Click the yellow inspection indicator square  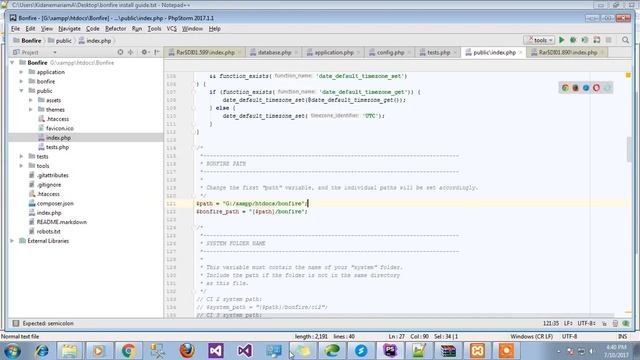pyautogui.click(x=628, y=75)
